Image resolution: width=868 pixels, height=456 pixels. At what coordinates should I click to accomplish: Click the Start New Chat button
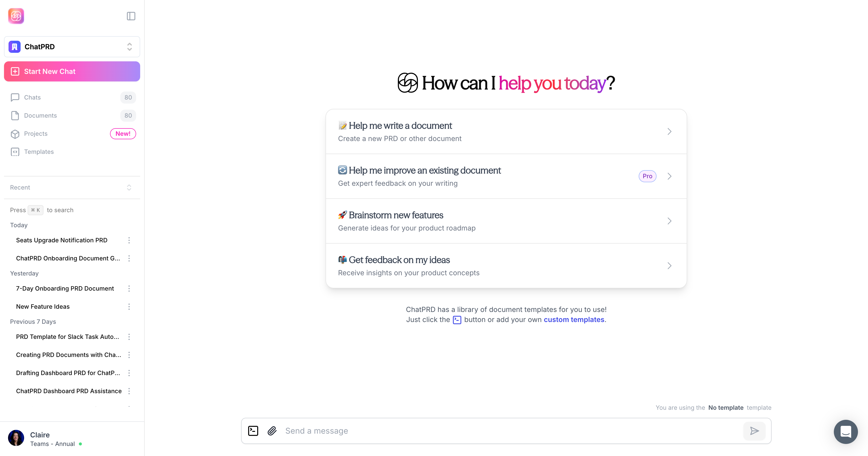(x=72, y=71)
